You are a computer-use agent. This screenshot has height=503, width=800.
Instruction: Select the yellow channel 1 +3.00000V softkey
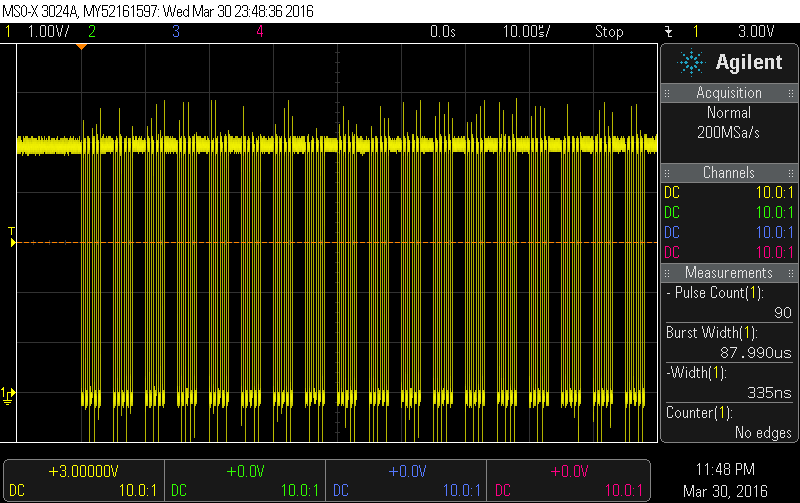(x=83, y=480)
